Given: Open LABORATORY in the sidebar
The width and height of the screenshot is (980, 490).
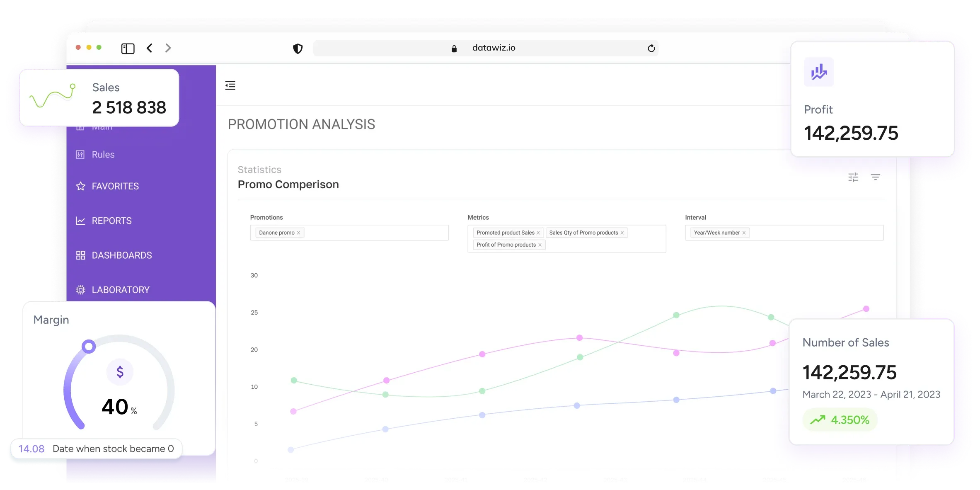Looking at the screenshot, I should click(120, 290).
